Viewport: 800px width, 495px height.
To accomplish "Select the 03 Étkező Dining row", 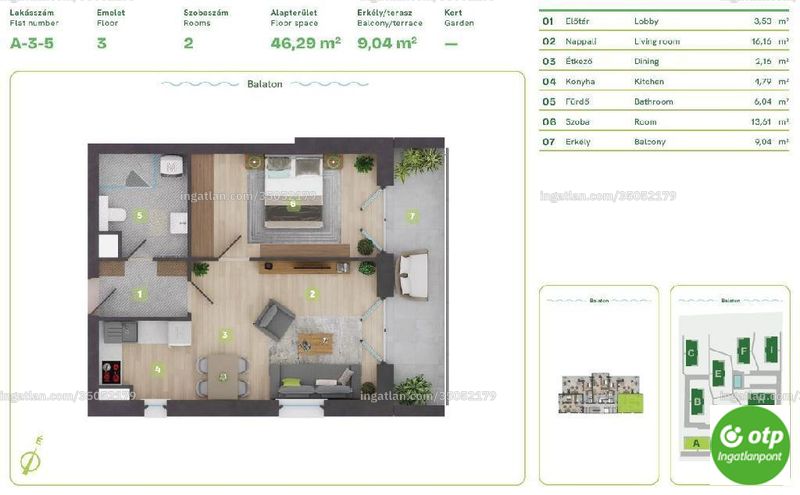I will 664,61.
